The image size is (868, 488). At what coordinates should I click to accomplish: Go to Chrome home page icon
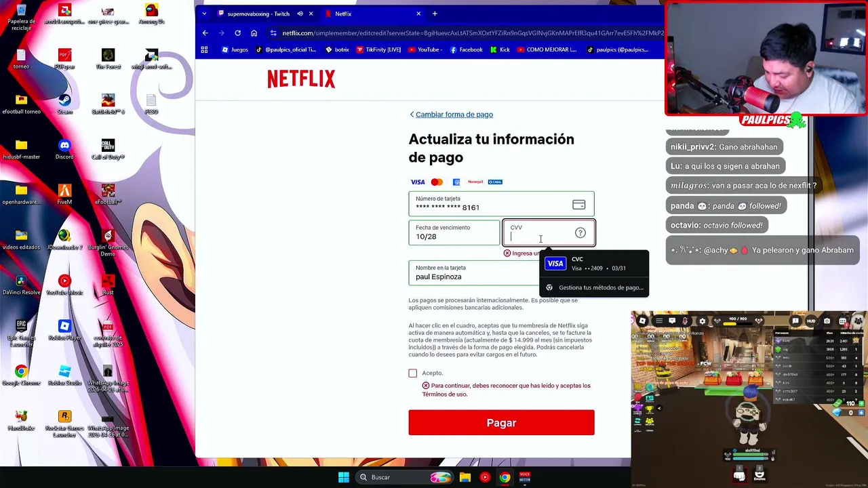click(254, 33)
